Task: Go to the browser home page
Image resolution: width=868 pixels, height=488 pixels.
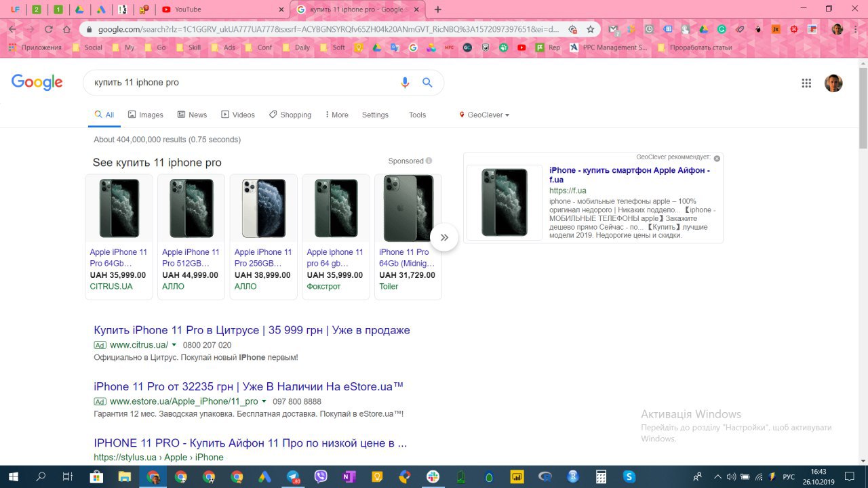Action: tap(66, 29)
